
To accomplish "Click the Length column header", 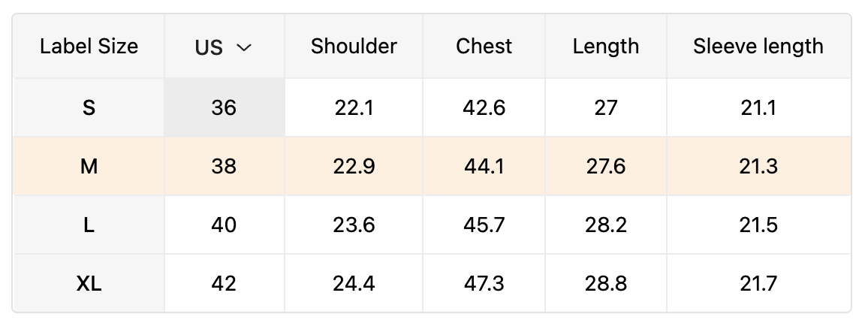I will pos(605,47).
